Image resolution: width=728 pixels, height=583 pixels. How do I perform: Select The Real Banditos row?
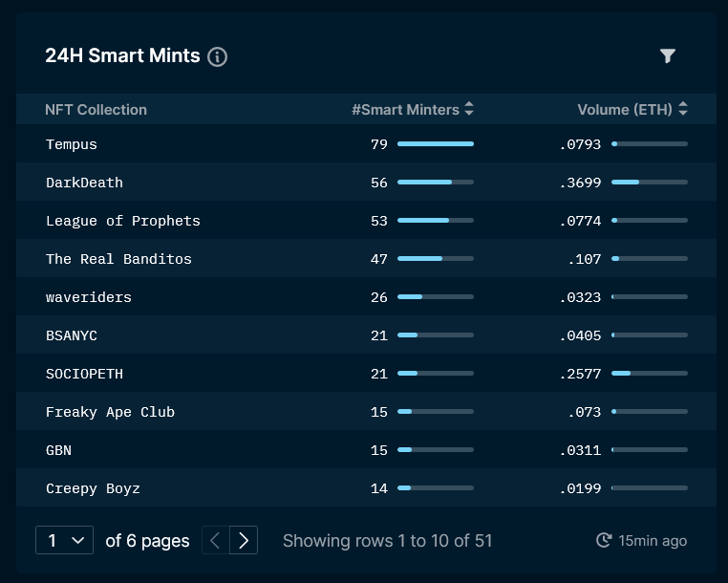click(366, 258)
